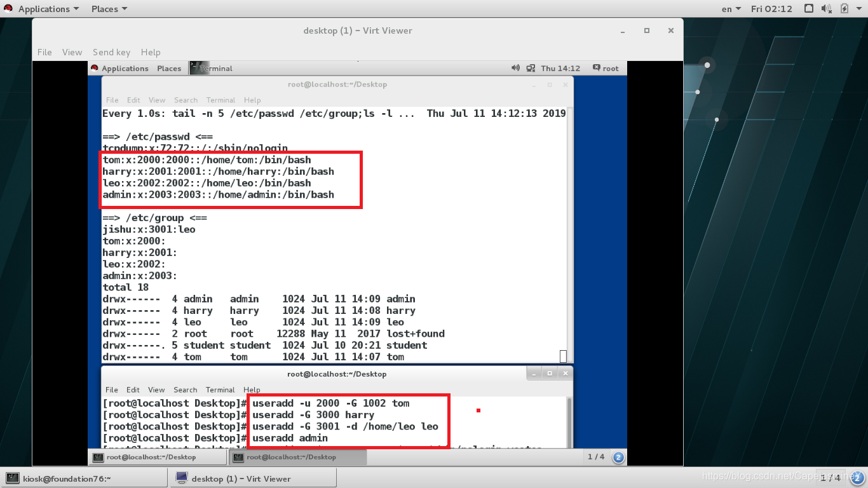
Task: Click the muted volume icon in host tray
Action: pyautogui.click(x=827, y=9)
